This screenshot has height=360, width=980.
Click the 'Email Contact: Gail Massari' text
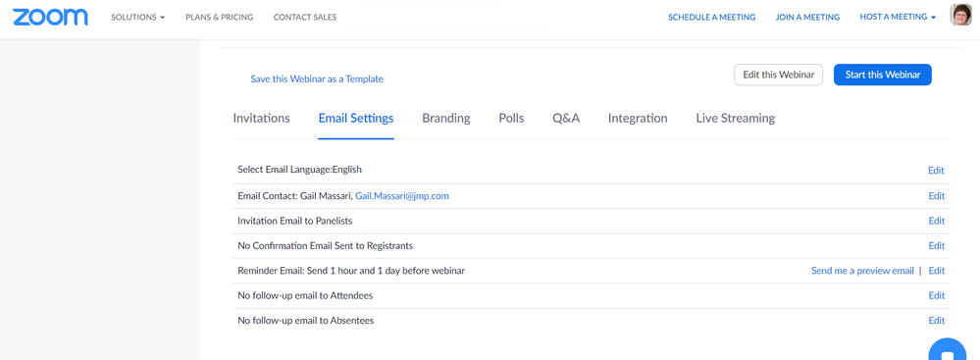point(295,195)
